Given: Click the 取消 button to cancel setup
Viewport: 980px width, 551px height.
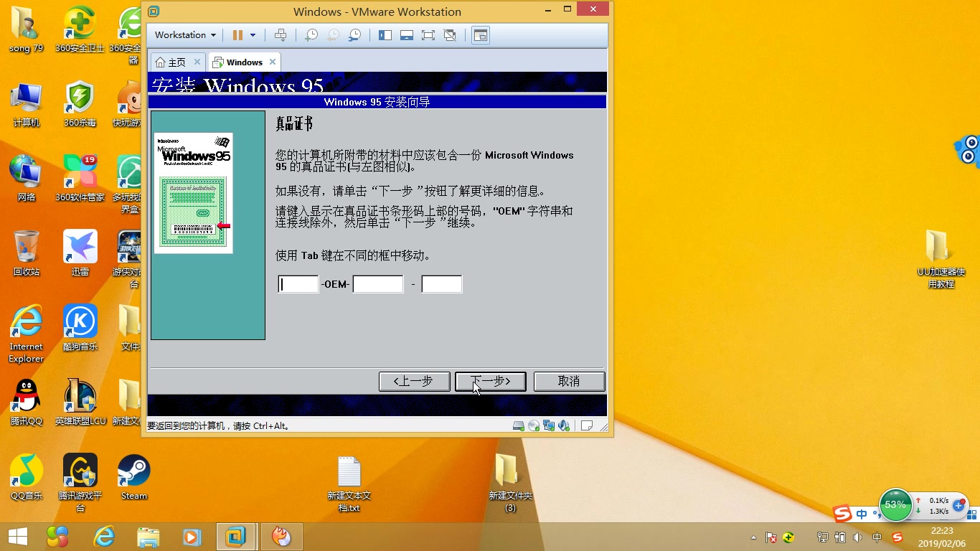Looking at the screenshot, I should click(x=569, y=381).
